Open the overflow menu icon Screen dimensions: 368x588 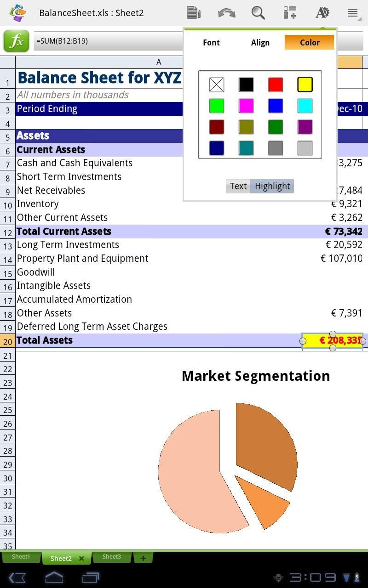point(353,13)
